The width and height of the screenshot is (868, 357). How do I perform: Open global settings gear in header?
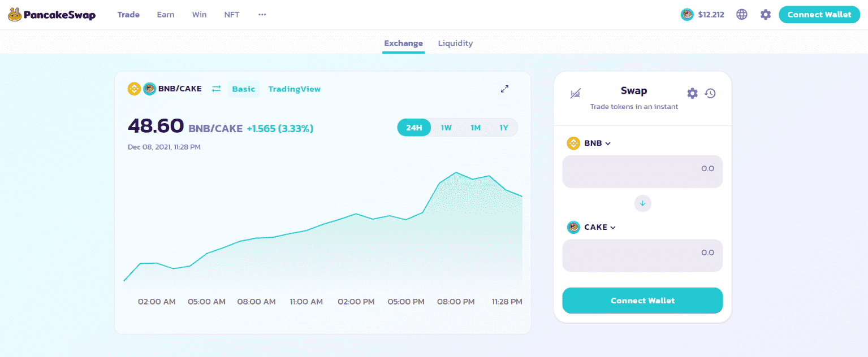(x=766, y=15)
